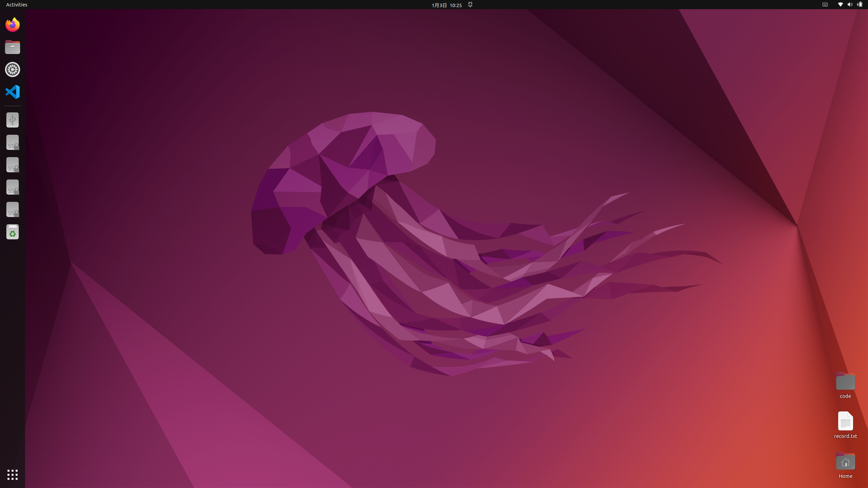Click Activities in the top bar

(x=17, y=5)
